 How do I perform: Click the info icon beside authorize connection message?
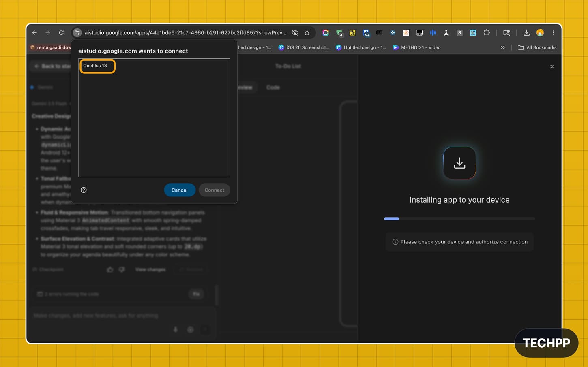[x=395, y=242]
